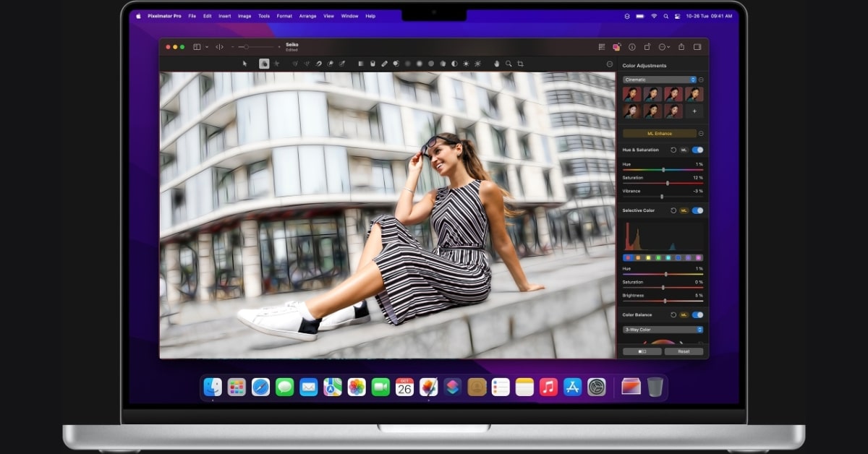Image resolution: width=868 pixels, height=454 pixels.
Task: Select the Hand pan tool
Action: pos(496,64)
